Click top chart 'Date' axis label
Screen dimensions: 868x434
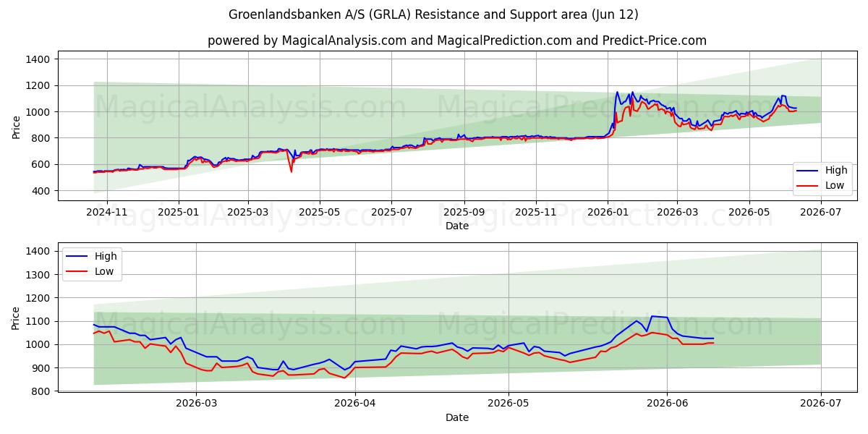pyautogui.click(x=457, y=226)
